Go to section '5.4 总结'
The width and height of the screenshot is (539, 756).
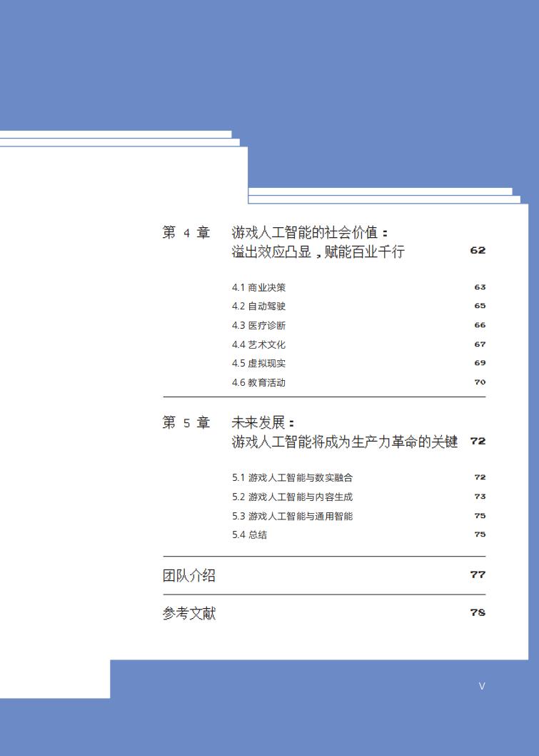(x=249, y=534)
